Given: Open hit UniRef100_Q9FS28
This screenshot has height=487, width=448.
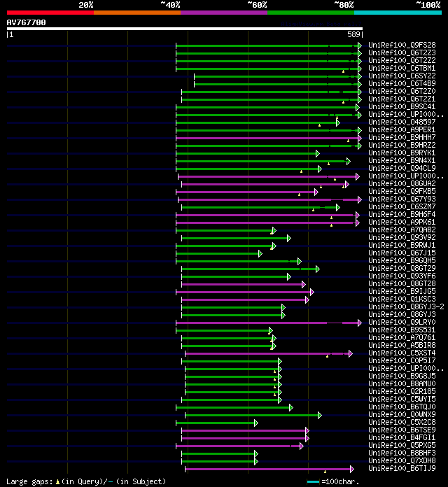Looking at the screenshot, I should (402, 45).
